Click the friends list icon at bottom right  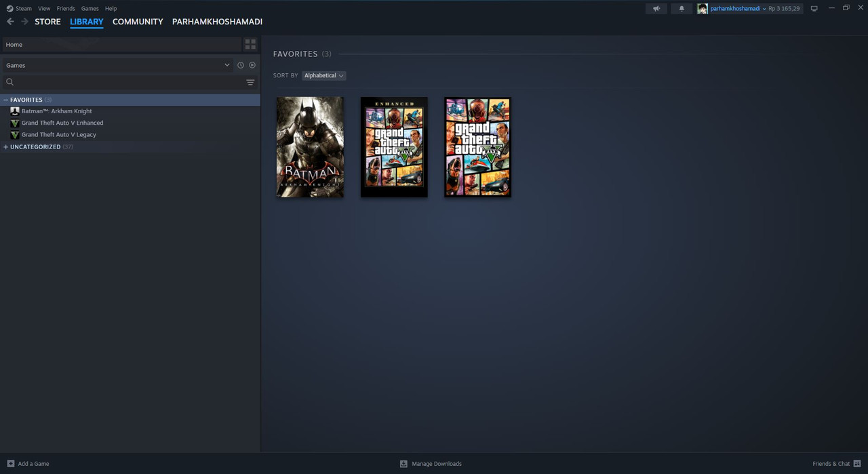[857, 464]
